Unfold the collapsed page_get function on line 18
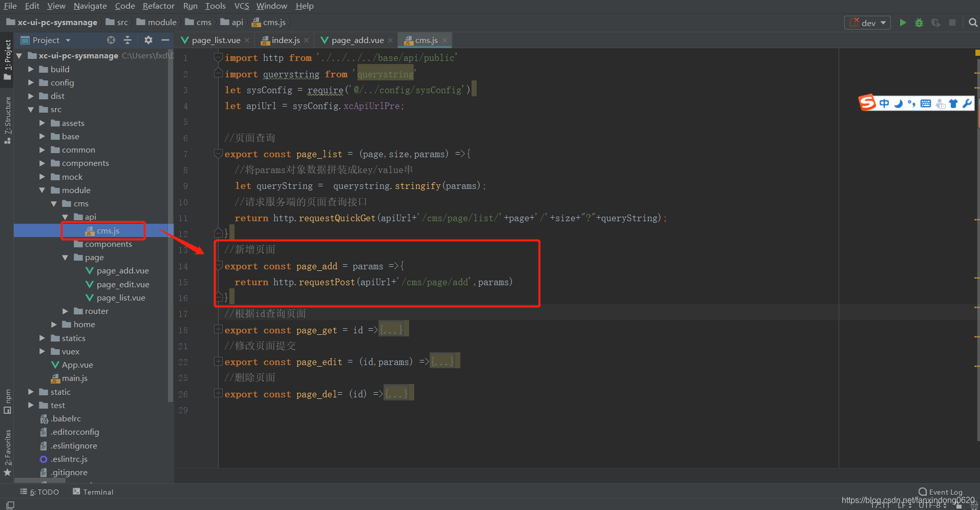Viewport: 980px width, 510px height. [218, 329]
